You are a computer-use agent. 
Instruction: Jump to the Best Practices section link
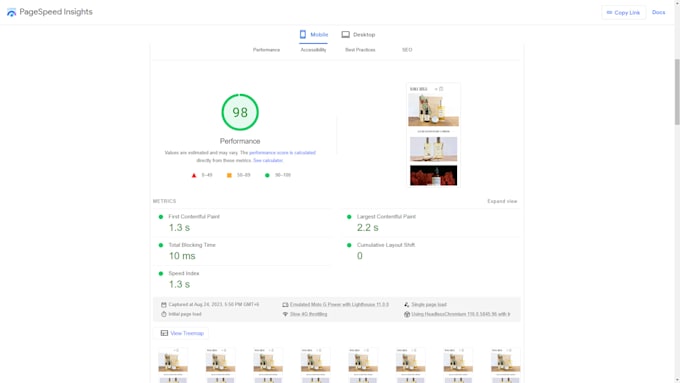(x=360, y=50)
